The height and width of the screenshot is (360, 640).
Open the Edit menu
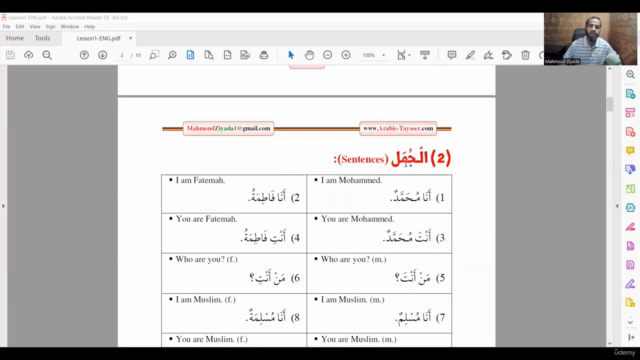(x=20, y=27)
